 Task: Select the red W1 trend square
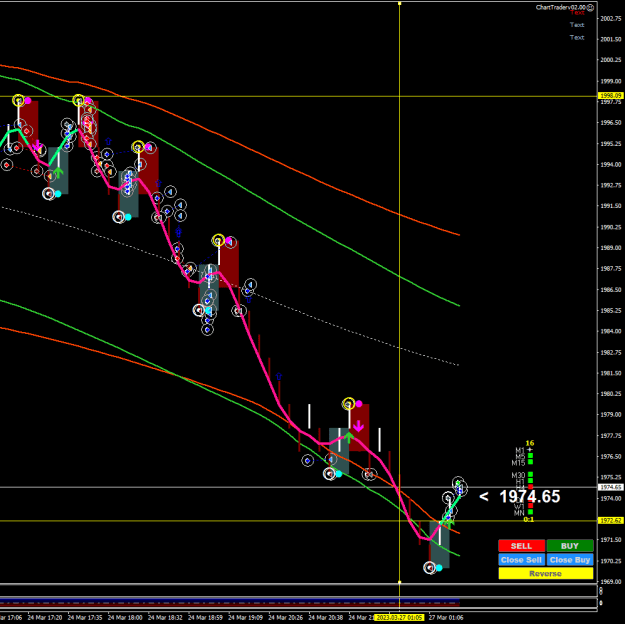pyautogui.click(x=530, y=506)
